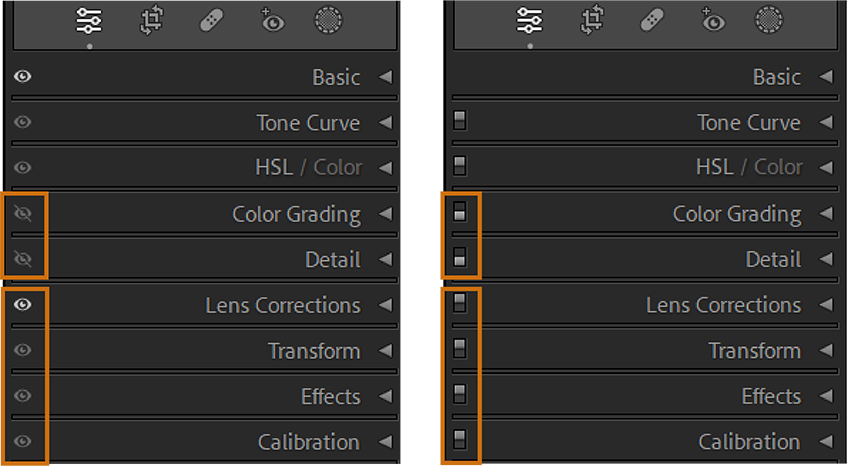Choose the Healing bandage tool in right panel
The image size is (847, 466).
pyautogui.click(x=652, y=20)
